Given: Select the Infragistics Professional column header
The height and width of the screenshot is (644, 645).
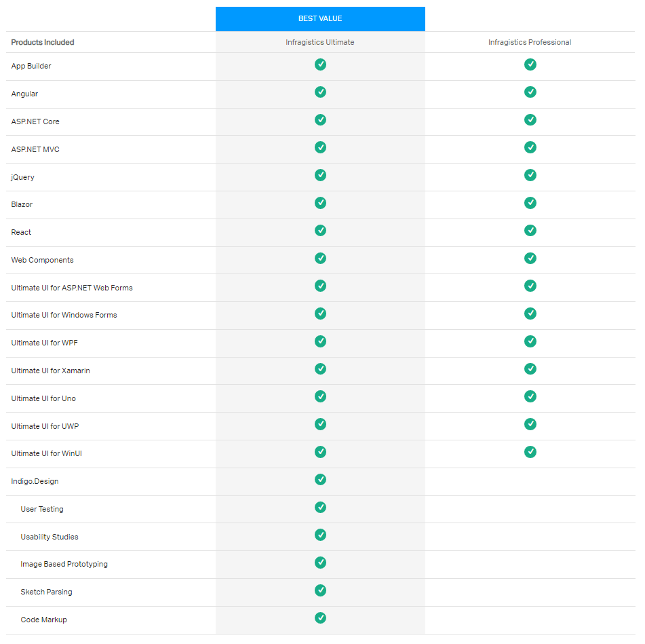Looking at the screenshot, I should click(530, 42).
